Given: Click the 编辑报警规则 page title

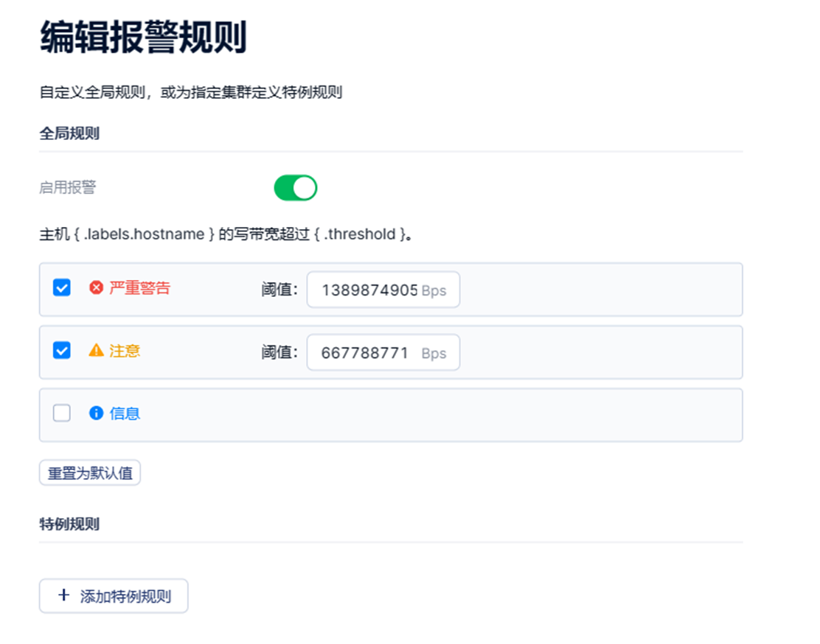Looking at the screenshot, I should pos(143,37).
